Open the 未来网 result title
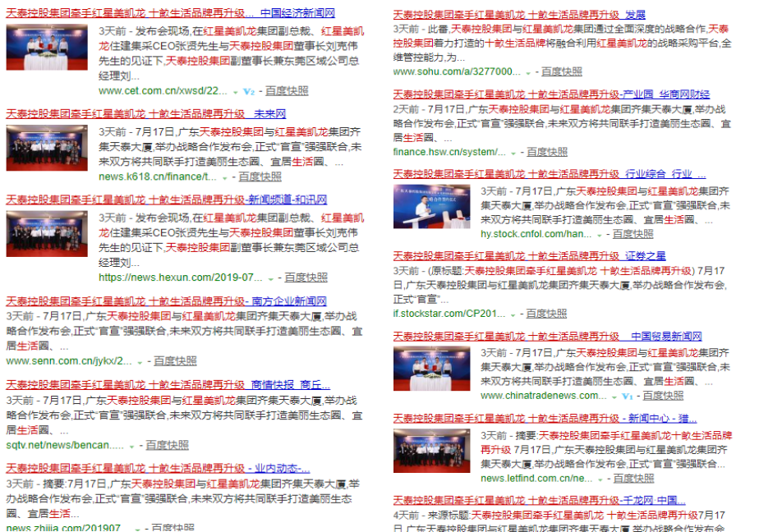This screenshot has height=532, width=773. tap(146, 114)
